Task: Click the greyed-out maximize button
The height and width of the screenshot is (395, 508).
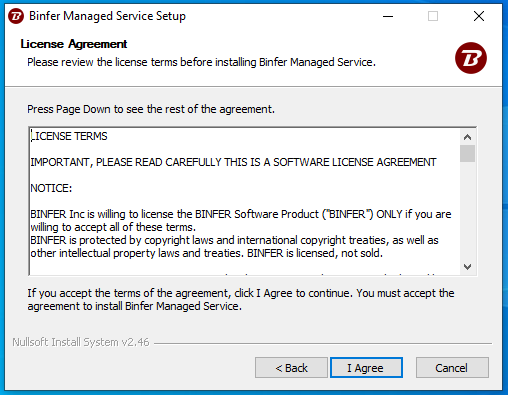Action: point(433,16)
